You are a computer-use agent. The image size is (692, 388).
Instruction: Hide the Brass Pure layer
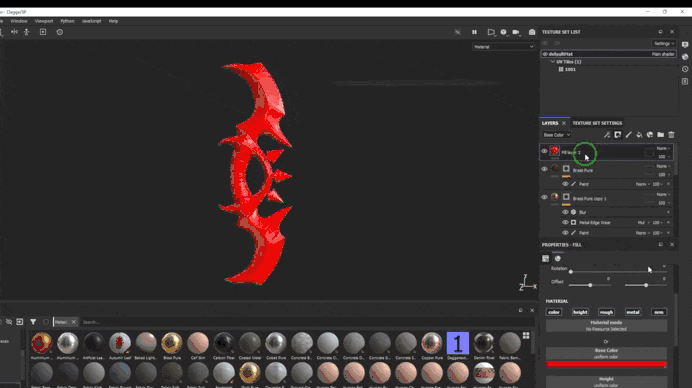[x=544, y=169]
